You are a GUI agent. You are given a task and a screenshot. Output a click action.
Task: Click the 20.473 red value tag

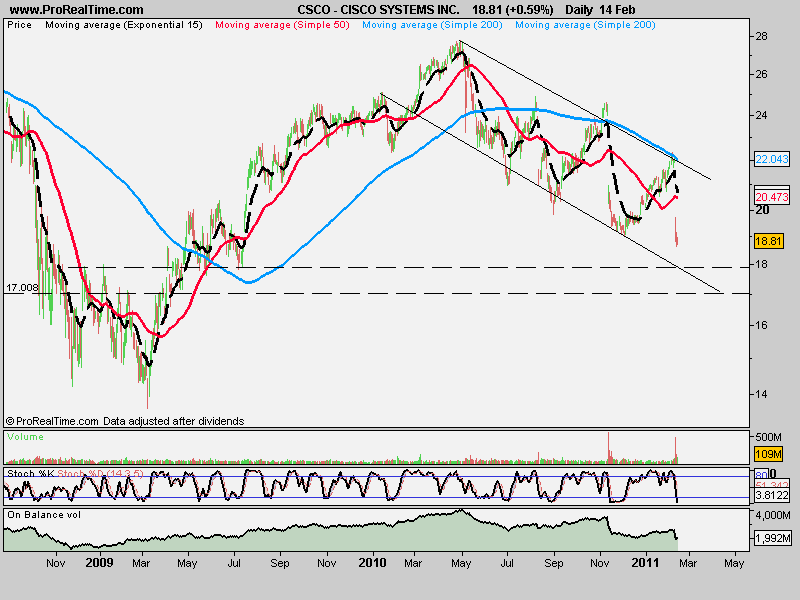771,197
